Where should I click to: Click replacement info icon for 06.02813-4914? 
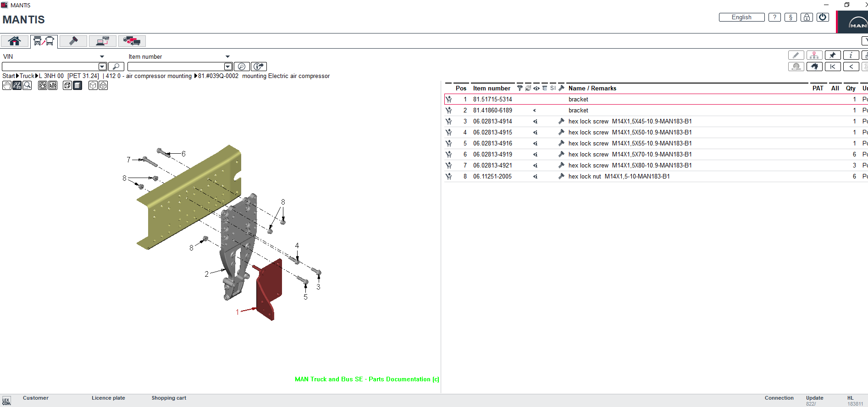[x=535, y=122]
